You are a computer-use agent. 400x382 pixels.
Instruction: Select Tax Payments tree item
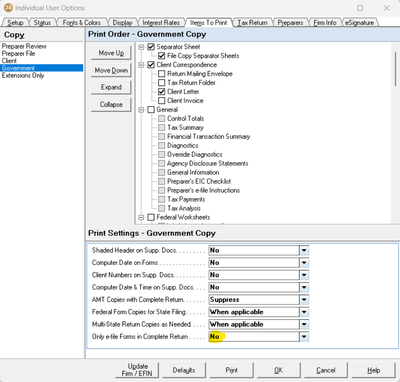pos(186,200)
